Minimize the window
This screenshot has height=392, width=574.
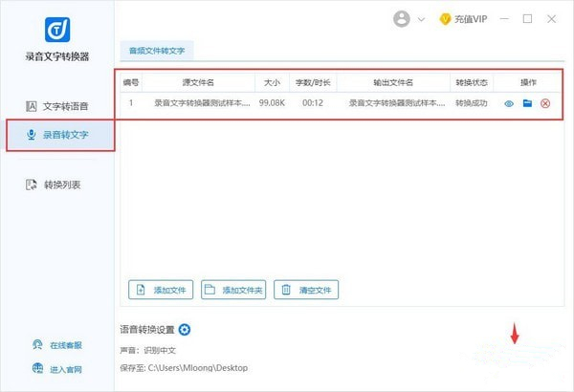click(504, 19)
